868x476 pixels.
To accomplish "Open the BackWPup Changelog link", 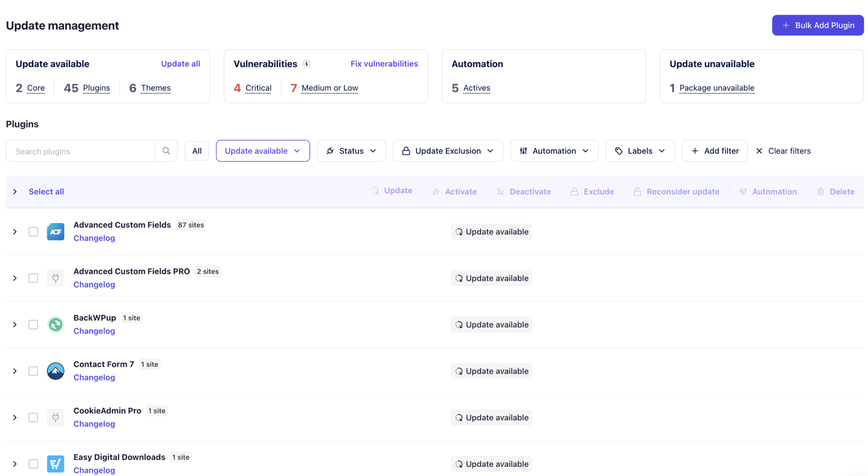I will [x=94, y=331].
